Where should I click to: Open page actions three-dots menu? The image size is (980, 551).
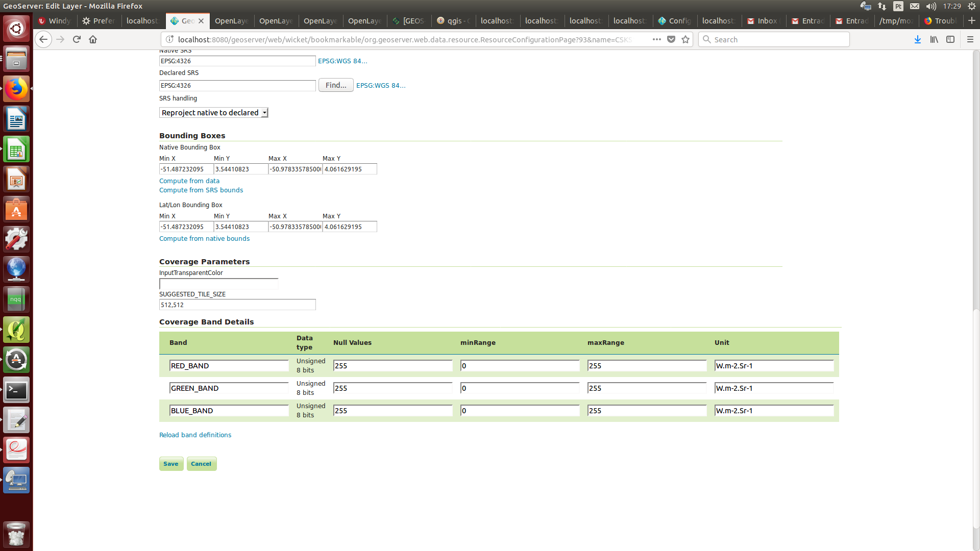click(657, 39)
